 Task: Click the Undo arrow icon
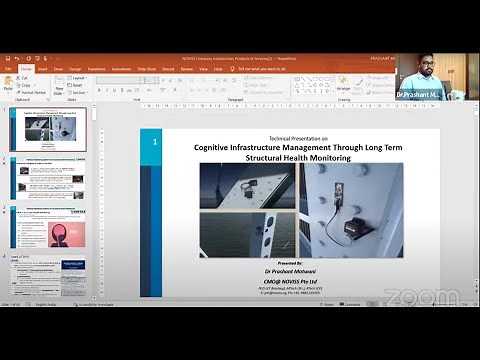click(17, 58)
